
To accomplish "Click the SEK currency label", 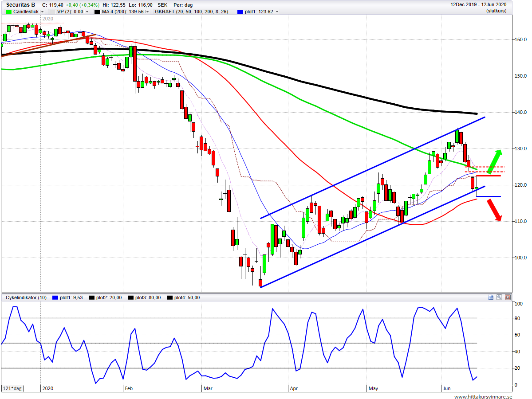I will point(162,5).
